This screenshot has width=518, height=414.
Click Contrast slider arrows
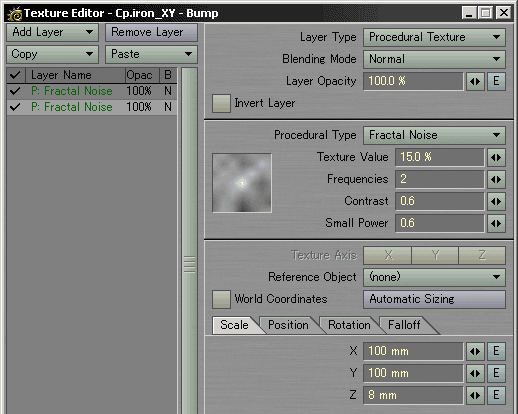tap(496, 201)
